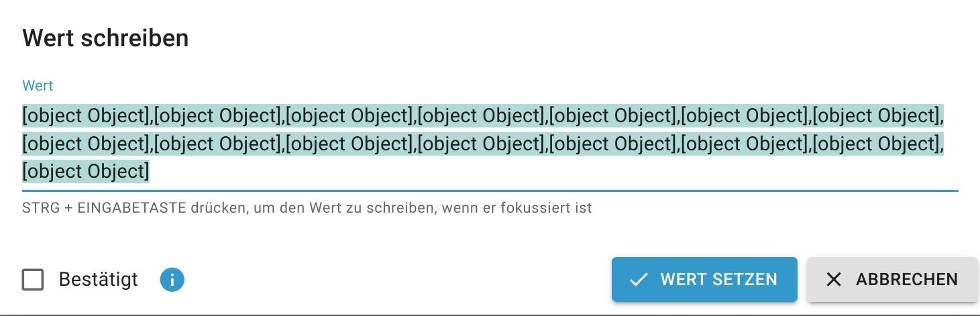This screenshot has height=316, width=980.
Task: Click the very first "[object Object]" entry
Action: (86, 116)
